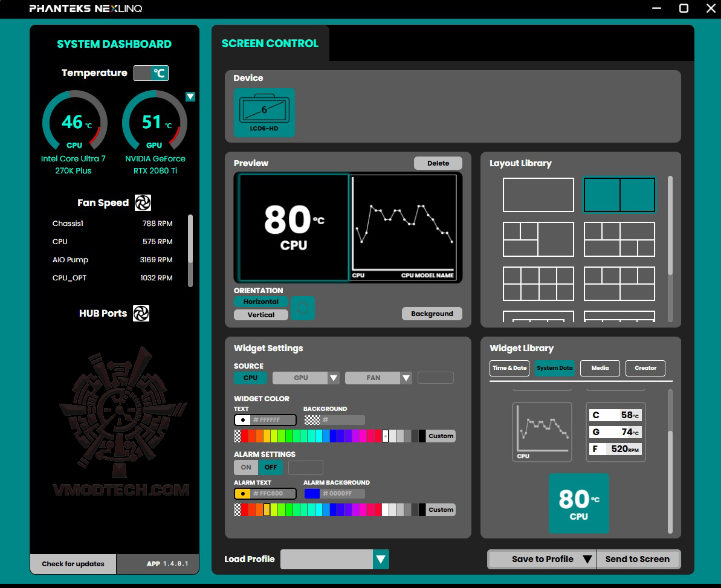Switch to the SCREEN CONTROL tab

pos(270,44)
